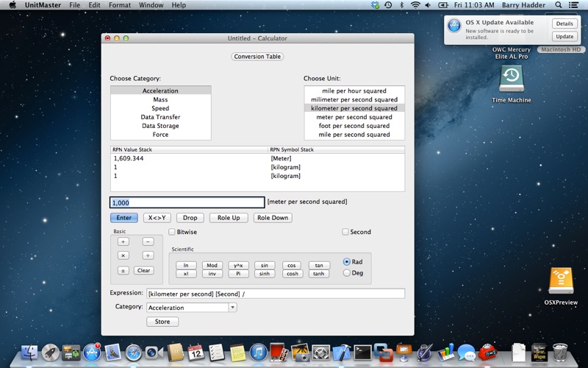
Task: Click the plus operator button in Basic
Action: click(x=123, y=242)
